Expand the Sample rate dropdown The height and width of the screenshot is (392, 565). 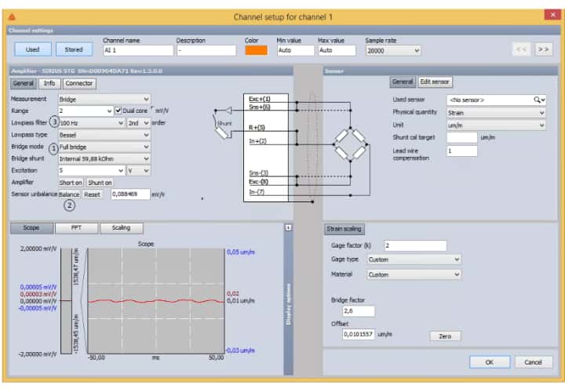tap(392, 50)
